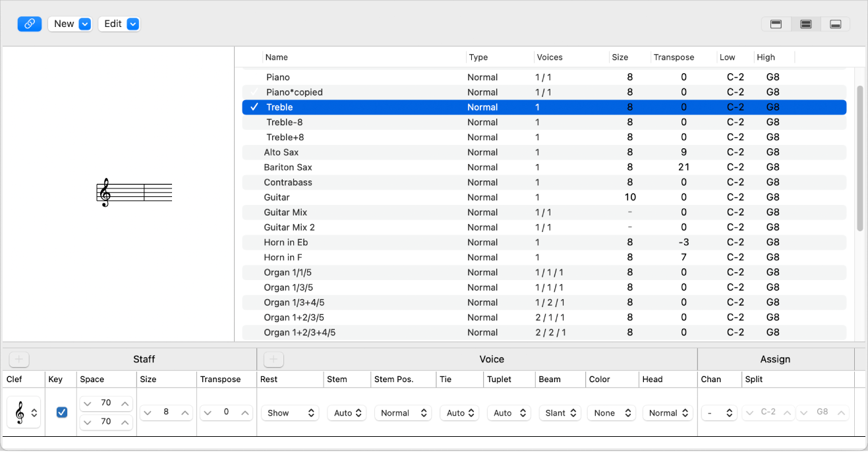The width and height of the screenshot is (868, 452).
Task: Toggle the Key checkbox
Action: 62,412
